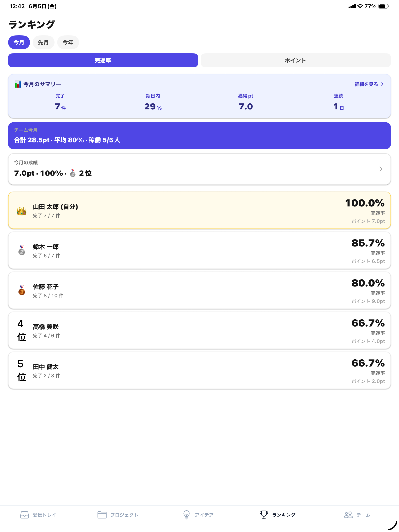Image resolution: width=399 pixels, height=532 pixels.
Task: Open the チーム people tab
Action: (357, 515)
